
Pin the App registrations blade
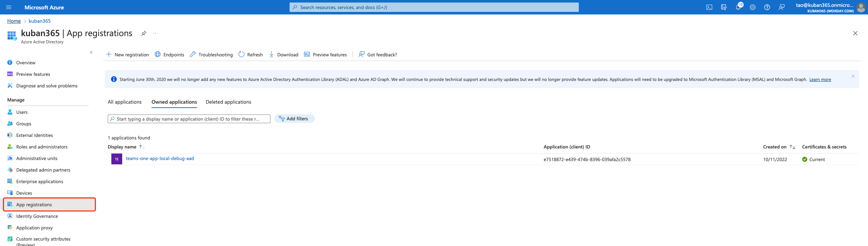click(144, 33)
